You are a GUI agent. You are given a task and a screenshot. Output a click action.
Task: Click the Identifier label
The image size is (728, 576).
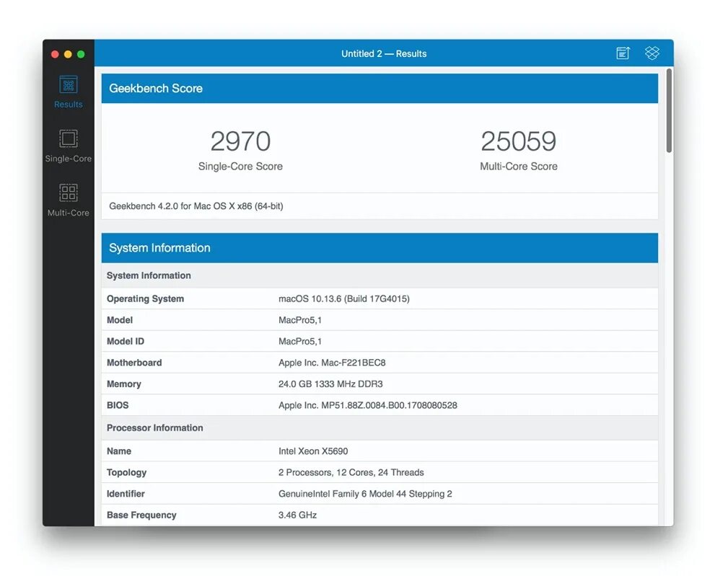126,493
